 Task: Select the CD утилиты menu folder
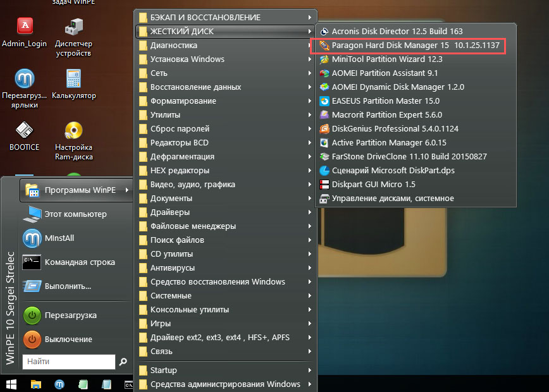[x=225, y=254]
